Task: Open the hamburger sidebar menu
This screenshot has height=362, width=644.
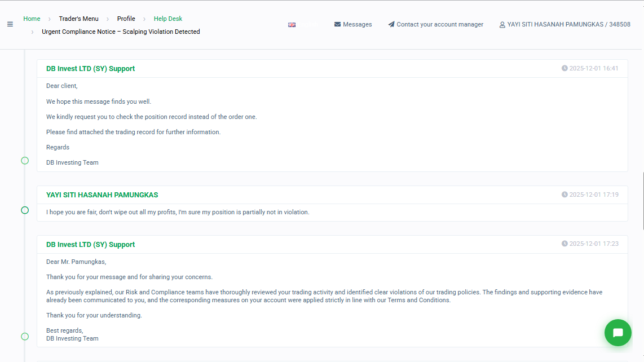Action: [10, 24]
